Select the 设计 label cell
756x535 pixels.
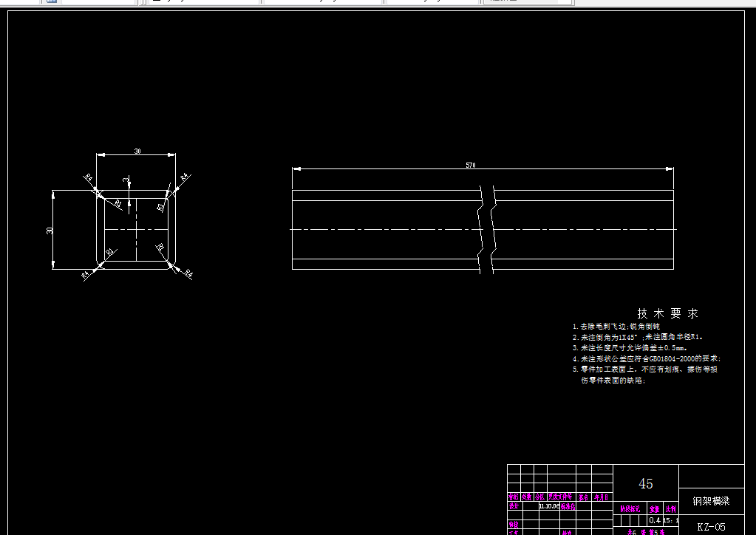coord(514,506)
